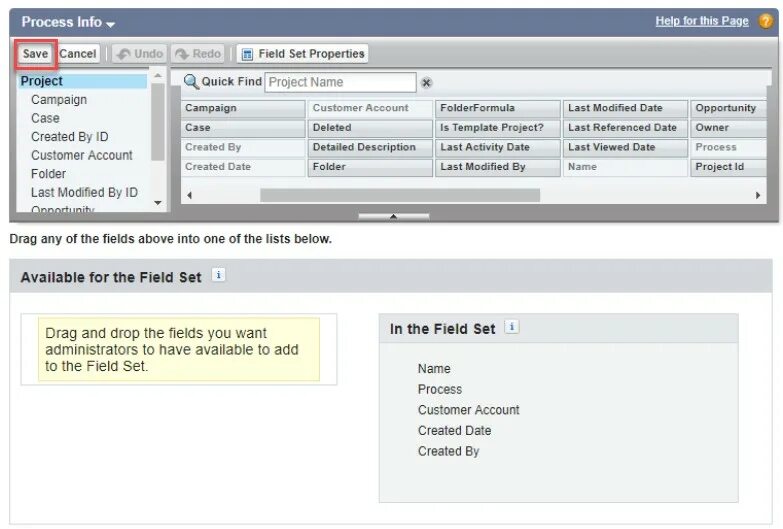Image resolution: width=783 pixels, height=529 pixels.
Task: Click the Owner field tile
Action: tap(729, 128)
